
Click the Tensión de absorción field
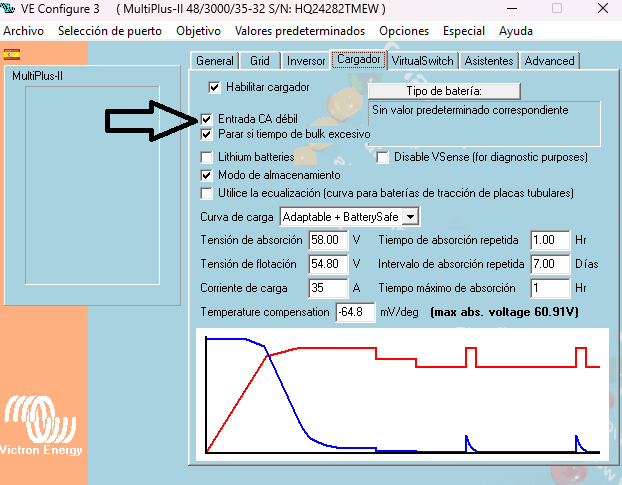pos(328,240)
